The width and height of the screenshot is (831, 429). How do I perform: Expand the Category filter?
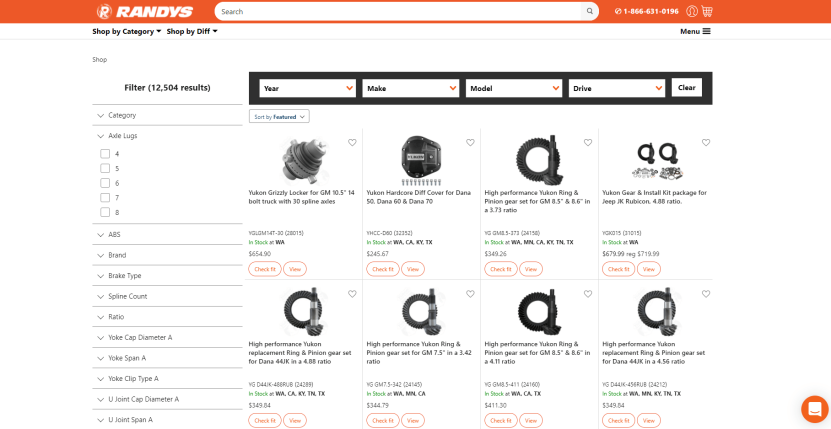coord(167,115)
